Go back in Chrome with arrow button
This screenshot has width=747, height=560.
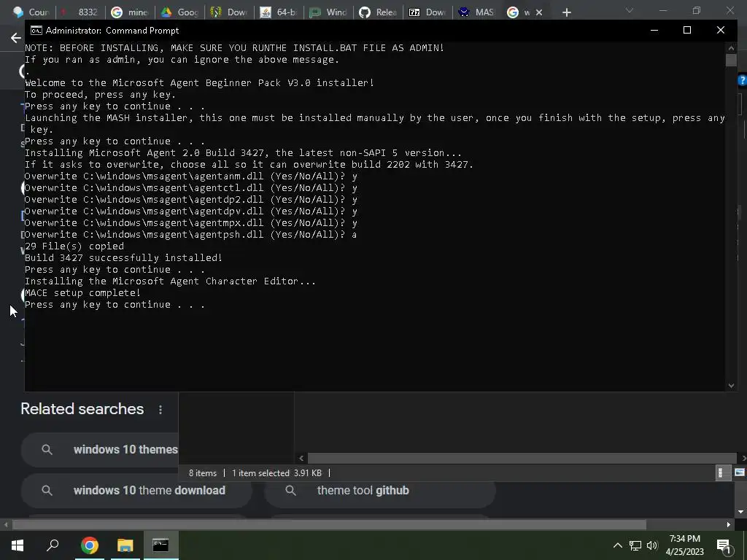(x=16, y=38)
